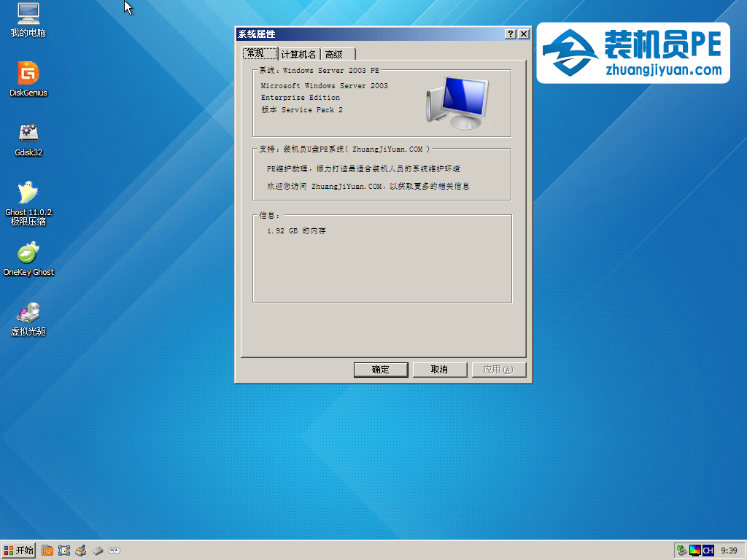This screenshot has width=747, height=560.
Task: Launch the orange folder search quick-launch icon
Action: (47, 551)
